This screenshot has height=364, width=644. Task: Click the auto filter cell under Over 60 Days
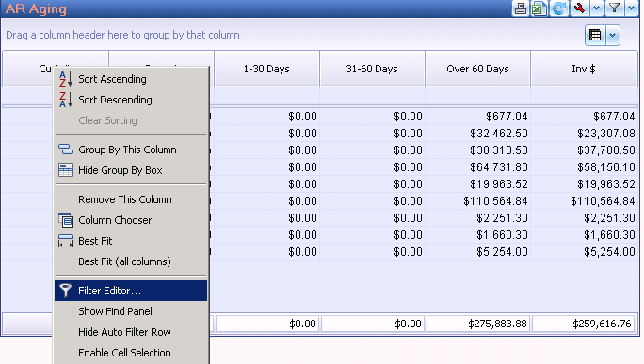tap(477, 97)
